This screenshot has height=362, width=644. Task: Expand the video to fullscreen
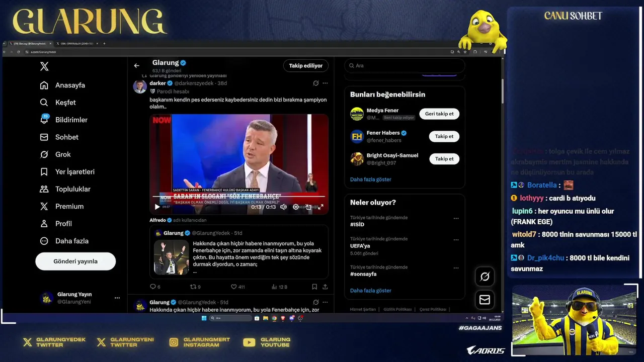coord(320,207)
